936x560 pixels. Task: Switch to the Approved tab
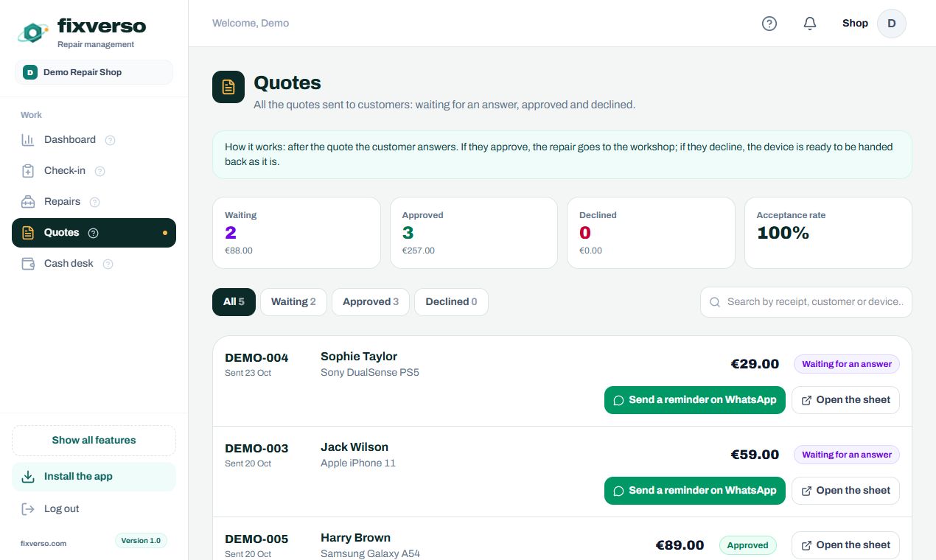371,302
